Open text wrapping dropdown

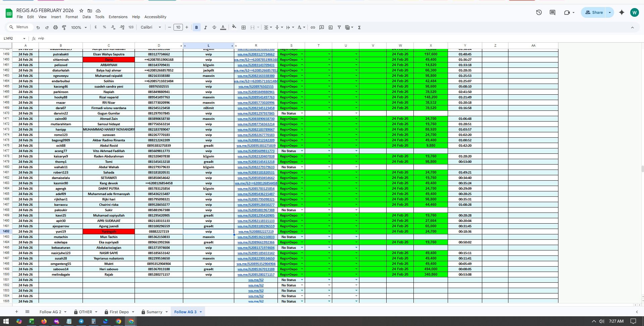click(290, 28)
